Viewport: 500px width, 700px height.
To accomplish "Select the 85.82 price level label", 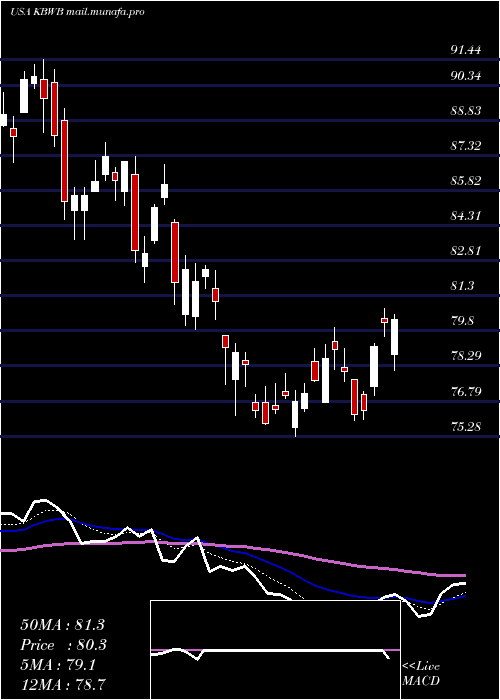I will click(465, 181).
